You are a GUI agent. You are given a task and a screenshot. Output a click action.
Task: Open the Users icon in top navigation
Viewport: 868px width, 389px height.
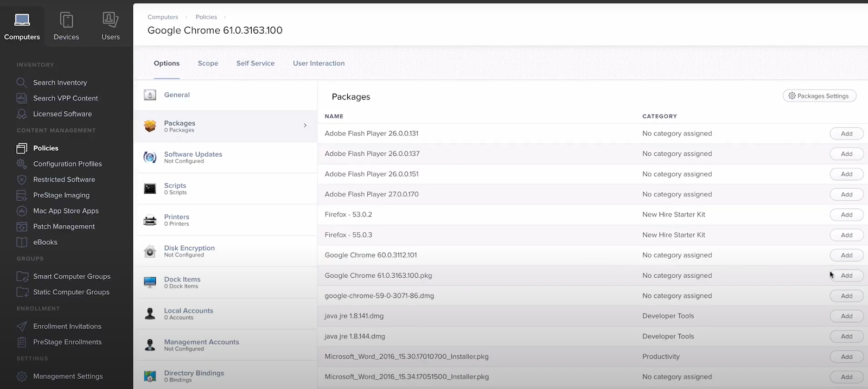(111, 21)
